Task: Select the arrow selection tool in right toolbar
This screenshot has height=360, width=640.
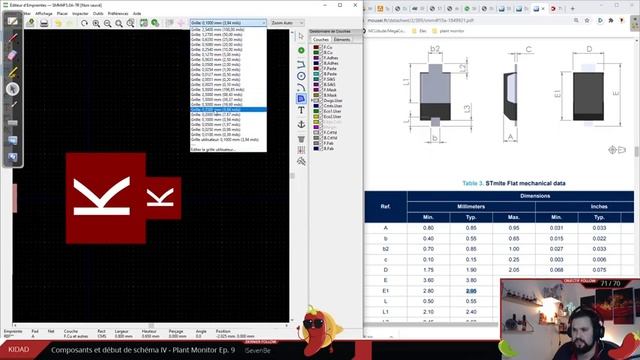Action: 301,36
